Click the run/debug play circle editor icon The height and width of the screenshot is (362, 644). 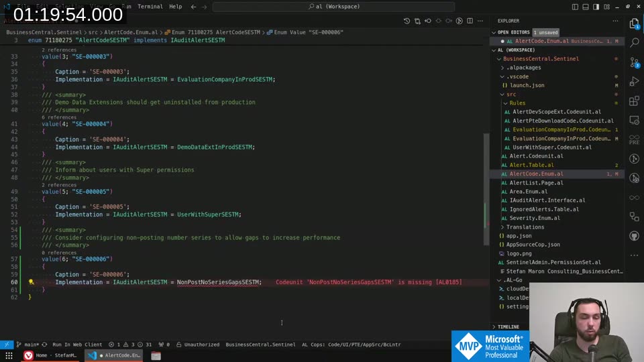coord(459,21)
